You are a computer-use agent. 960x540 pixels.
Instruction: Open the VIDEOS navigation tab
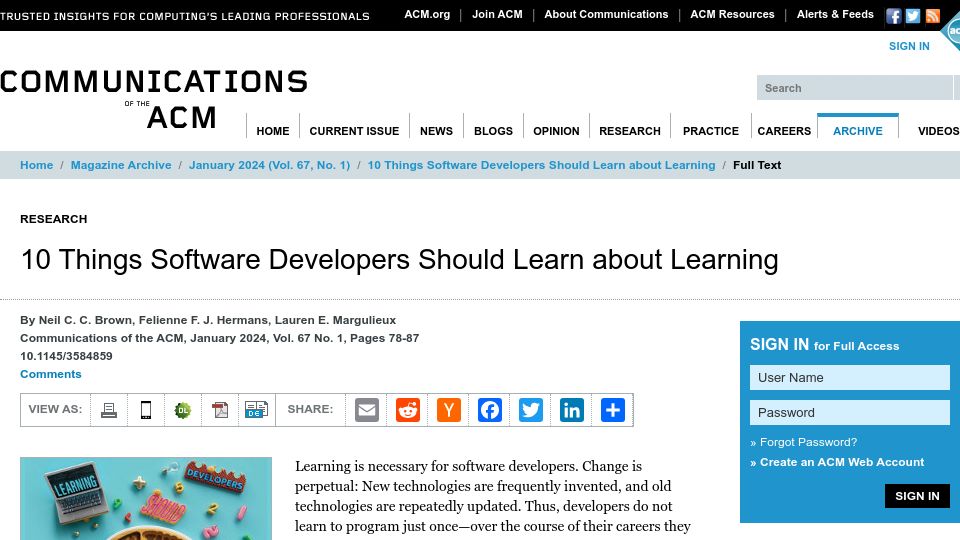[938, 131]
